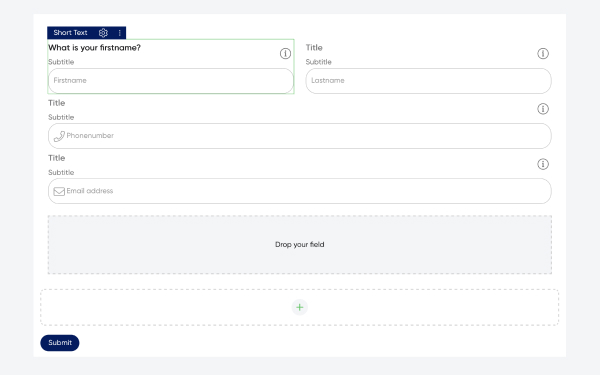Click info icon beside Lastname field title
Viewport: 600px width, 375px height.
(x=543, y=54)
